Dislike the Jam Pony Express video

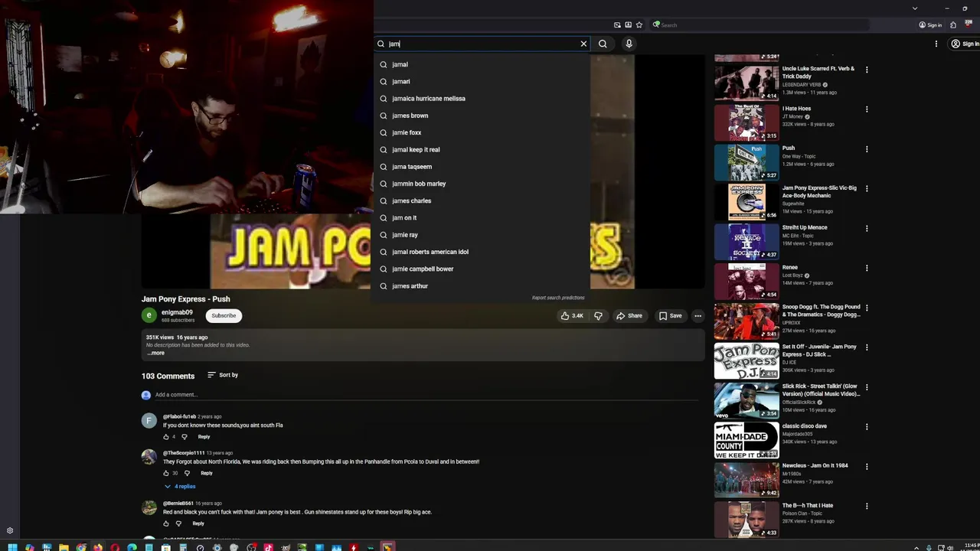coord(598,315)
